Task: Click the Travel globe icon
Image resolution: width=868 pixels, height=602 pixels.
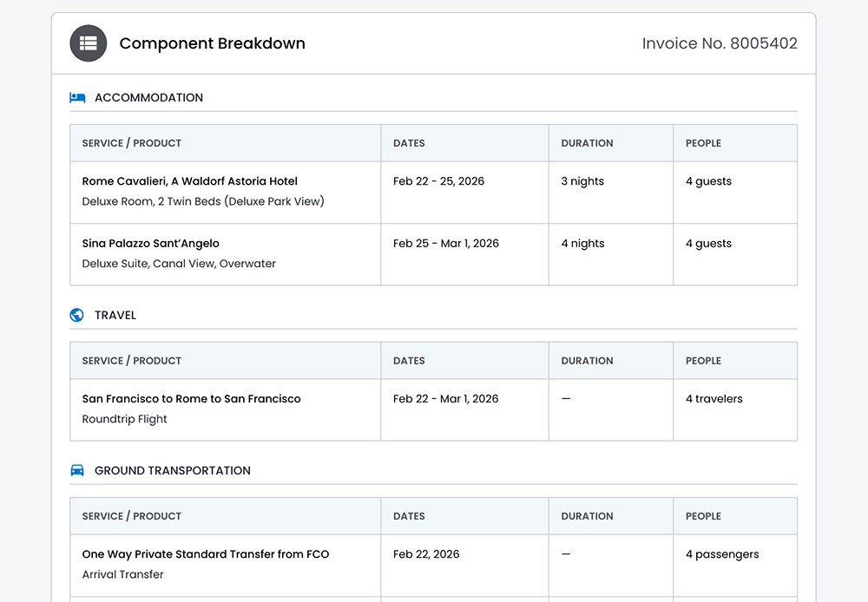Action: 77,315
